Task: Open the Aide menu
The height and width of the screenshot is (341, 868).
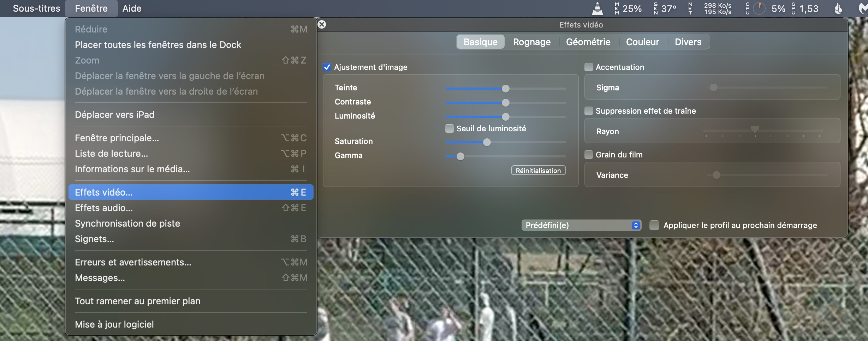Action: click(x=132, y=8)
